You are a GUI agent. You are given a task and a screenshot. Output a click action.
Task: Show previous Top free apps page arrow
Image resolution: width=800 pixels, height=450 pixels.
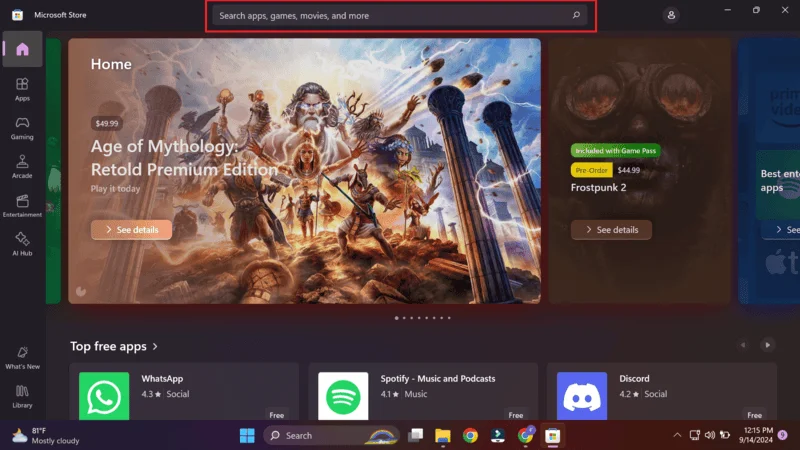tap(743, 345)
